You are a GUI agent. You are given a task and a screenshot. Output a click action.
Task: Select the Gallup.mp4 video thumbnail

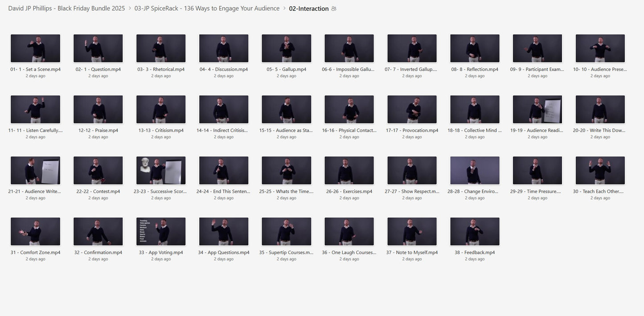tap(287, 48)
